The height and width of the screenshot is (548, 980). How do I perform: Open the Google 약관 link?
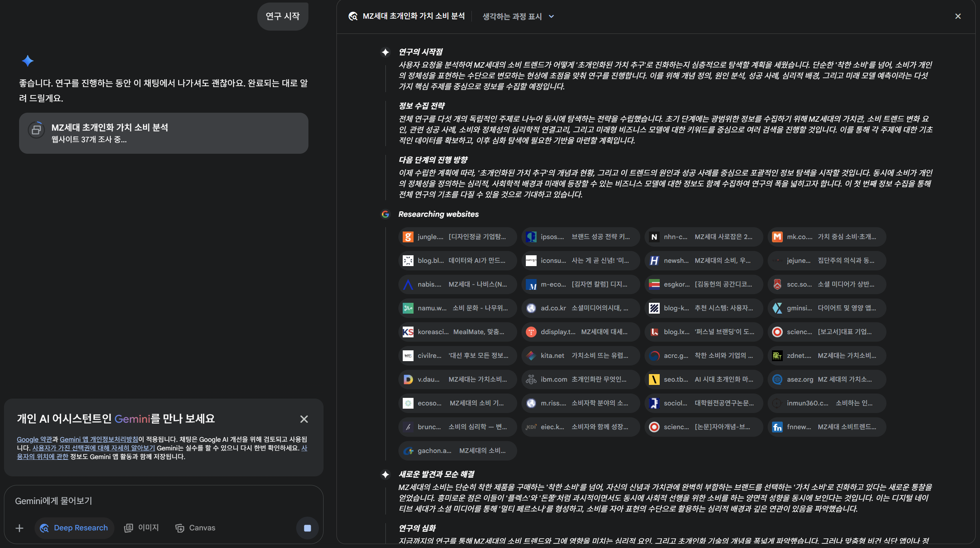[x=34, y=439]
